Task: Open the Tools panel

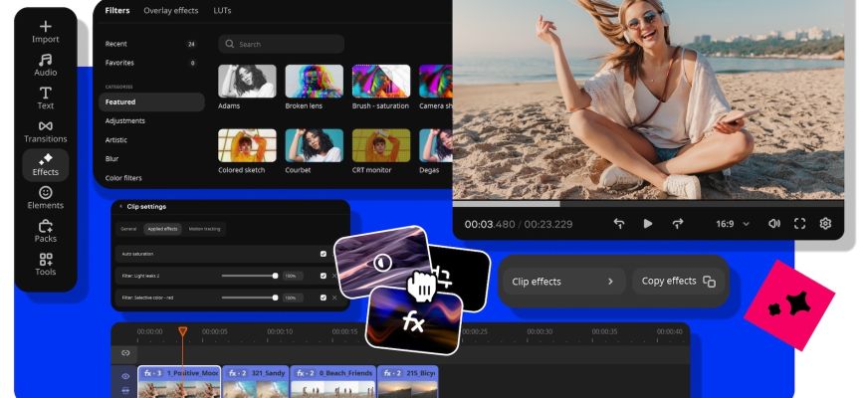Action: (46, 264)
